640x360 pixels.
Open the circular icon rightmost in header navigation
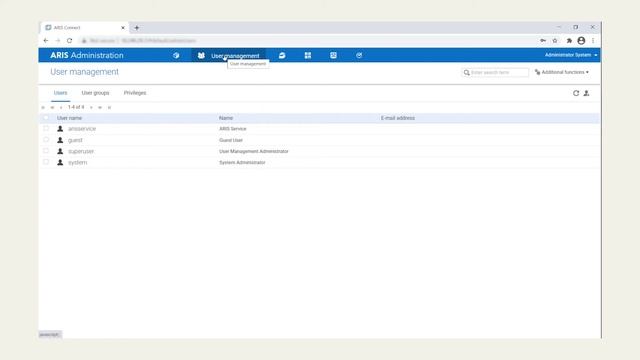pos(359,56)
